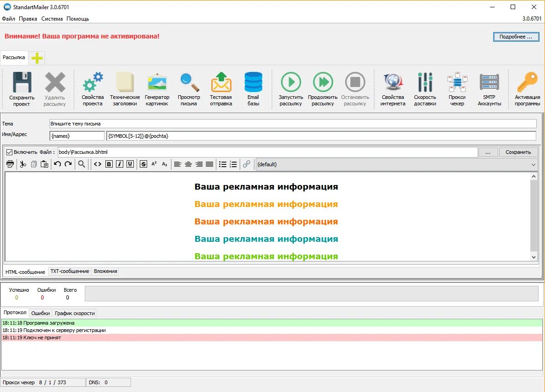Viewport: 545px width, 392px height.
Task: Open Delivery speed sliders icon
Action: (425, 82)
